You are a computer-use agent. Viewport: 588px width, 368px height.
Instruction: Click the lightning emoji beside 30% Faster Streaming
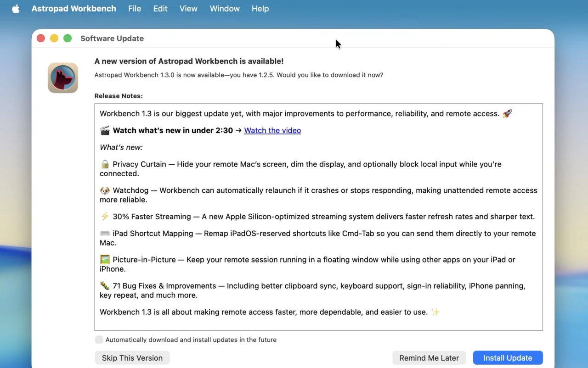105,217
